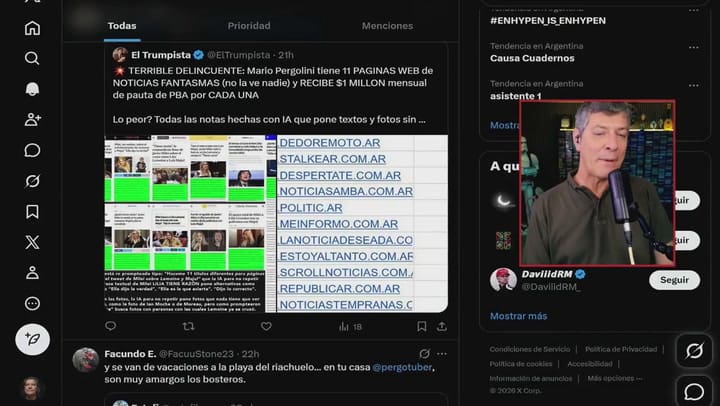View analytics showing 18 views
Image resolution: width=720 pixels, height=406 pixels.
click(x=350, y=327)
